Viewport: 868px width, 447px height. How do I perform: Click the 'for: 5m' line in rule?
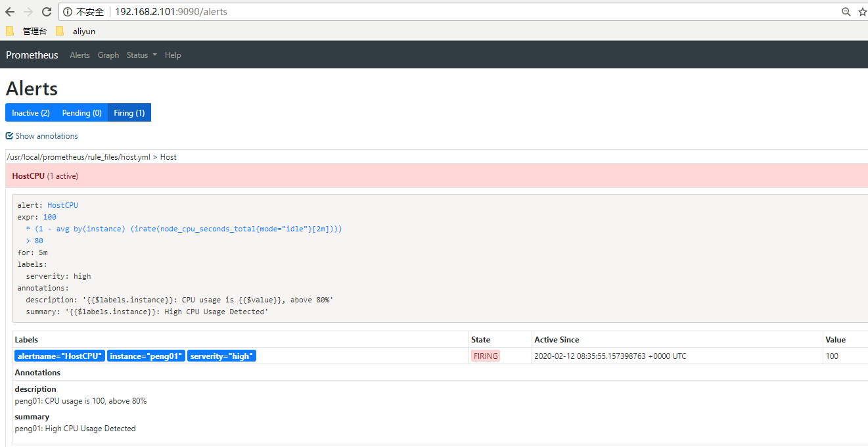(32, 252)
